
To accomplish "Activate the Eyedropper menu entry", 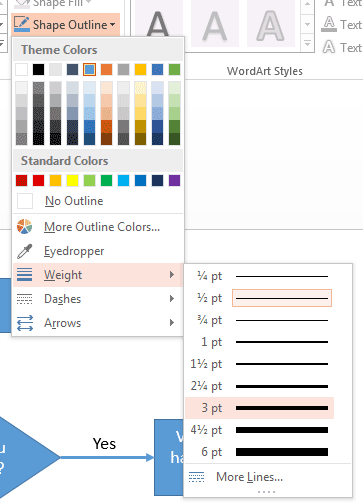I will 98,251.
